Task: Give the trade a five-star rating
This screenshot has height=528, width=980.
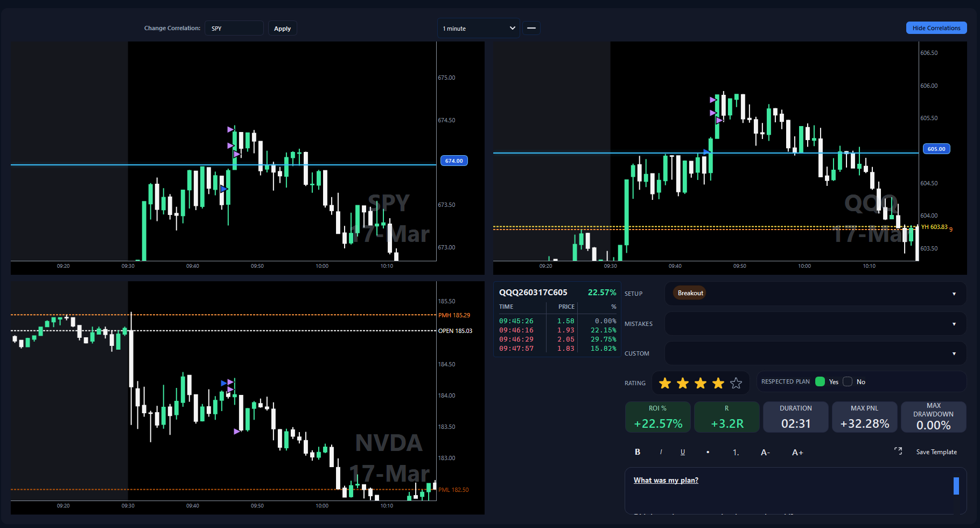Action: tap(736, 383)
